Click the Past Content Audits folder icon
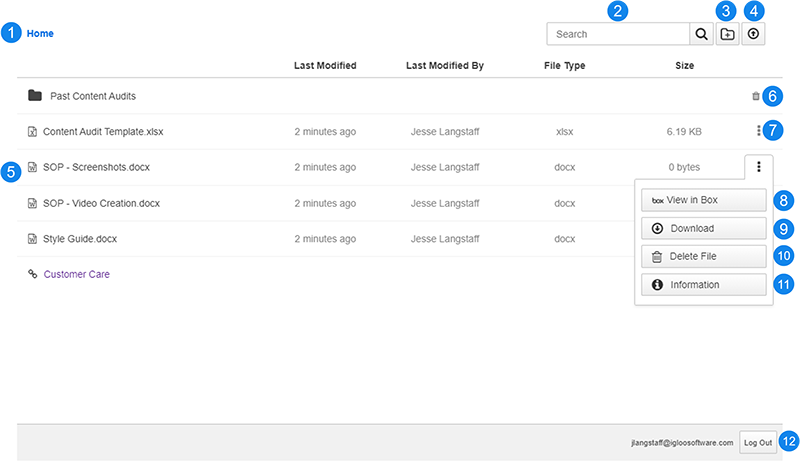Image resolution: width=800 pixels, height=476 pixels. point(35,95)
